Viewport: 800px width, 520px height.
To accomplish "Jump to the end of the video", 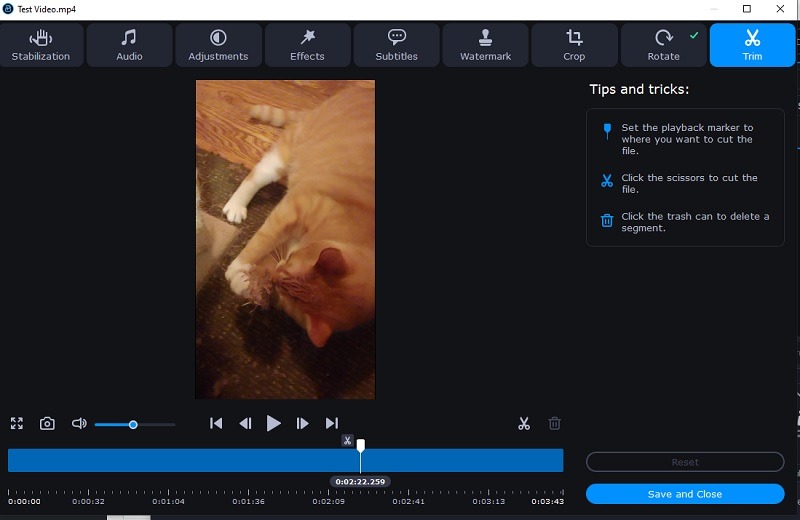I will click(332, 423).
